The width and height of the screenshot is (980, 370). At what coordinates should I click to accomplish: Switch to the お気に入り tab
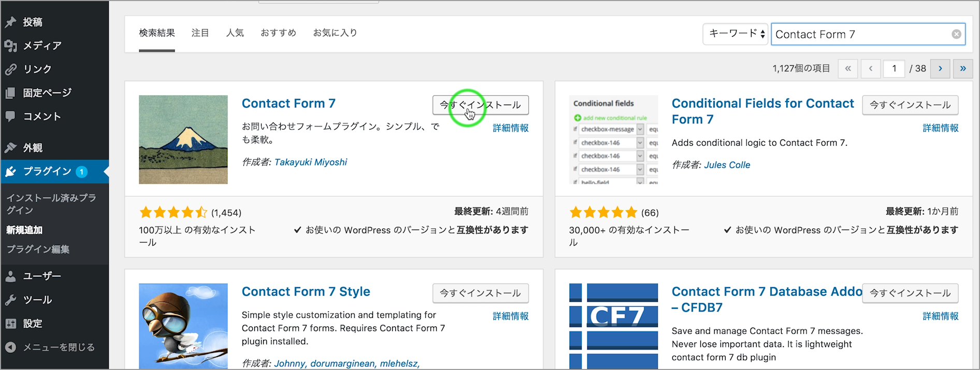tap(335, 33)
